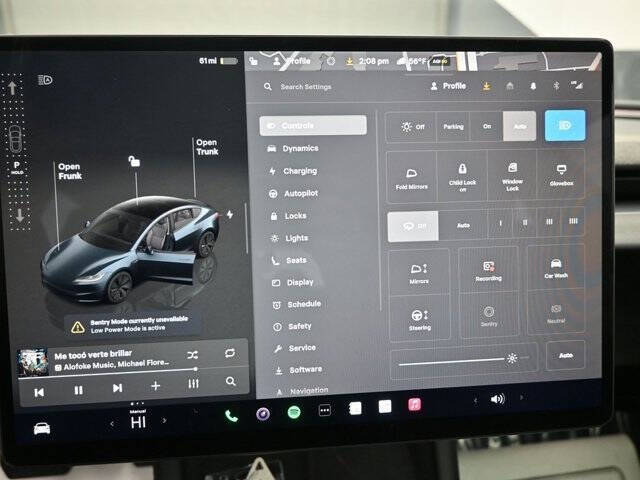640x480 pixels.
Task: Open the notifications bell
Action: [533, 86]
